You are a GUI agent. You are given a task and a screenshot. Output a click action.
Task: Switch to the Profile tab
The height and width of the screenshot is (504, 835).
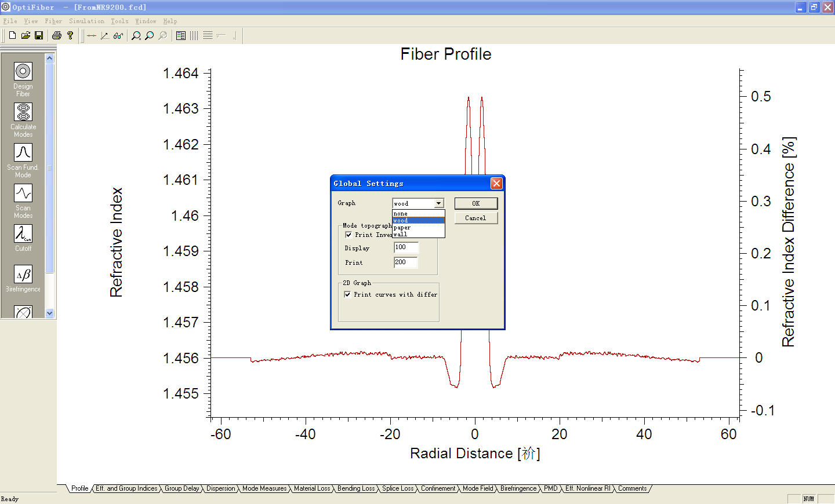79,488
